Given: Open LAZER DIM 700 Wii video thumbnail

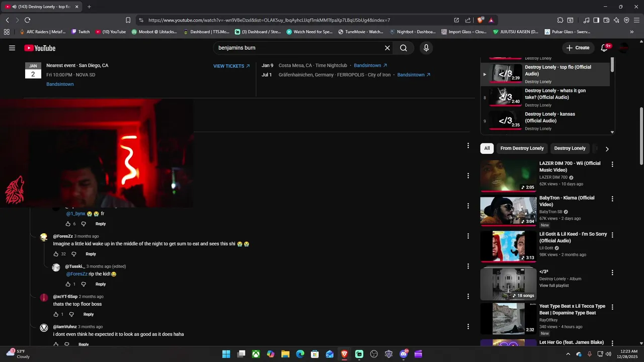Looking at the screenshot, I should [x=508, y=175].
